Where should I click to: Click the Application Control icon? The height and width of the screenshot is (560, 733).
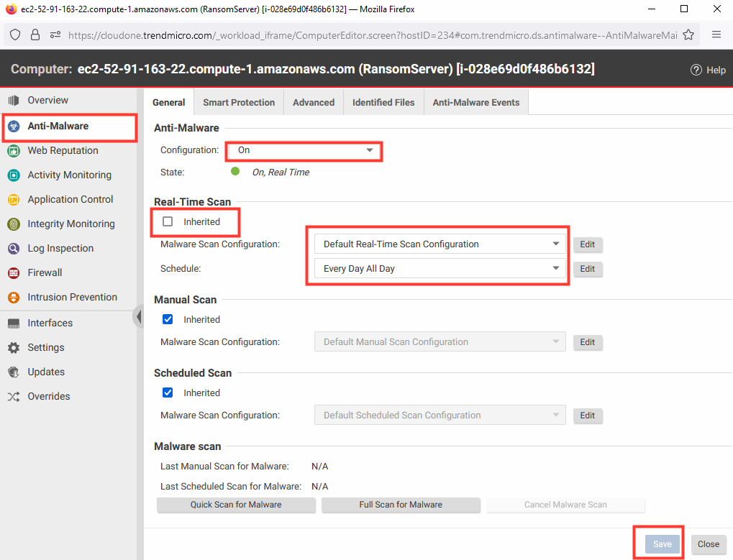[x=14, y=200]
